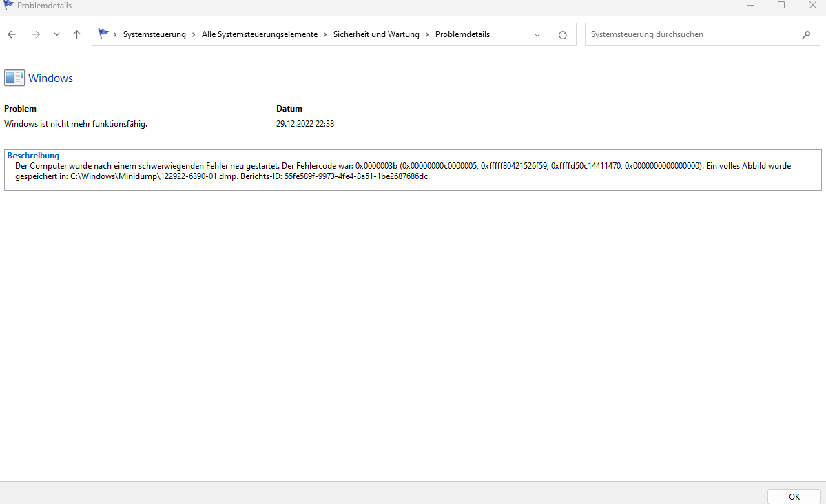Expand chevron after Sicherheit und Wartung
The image size is (826, 504).
(427, 34)
